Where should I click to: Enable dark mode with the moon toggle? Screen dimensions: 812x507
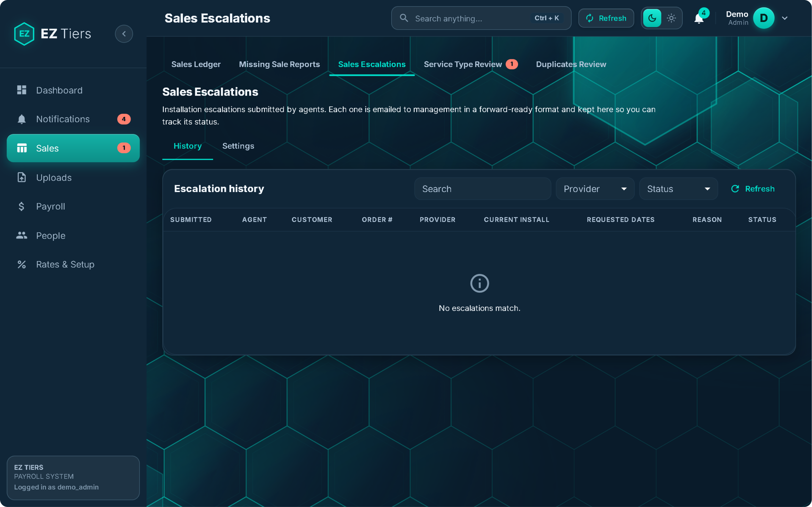coord(652,18)
